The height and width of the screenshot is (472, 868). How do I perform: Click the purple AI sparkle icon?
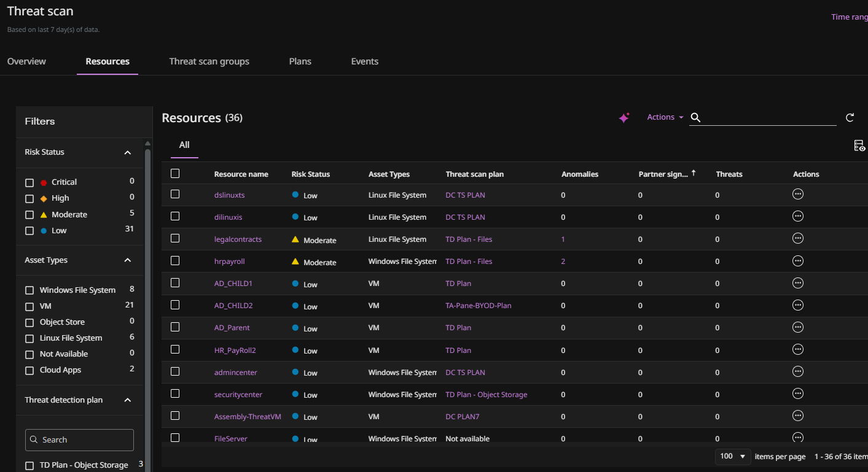coord(624,118)
